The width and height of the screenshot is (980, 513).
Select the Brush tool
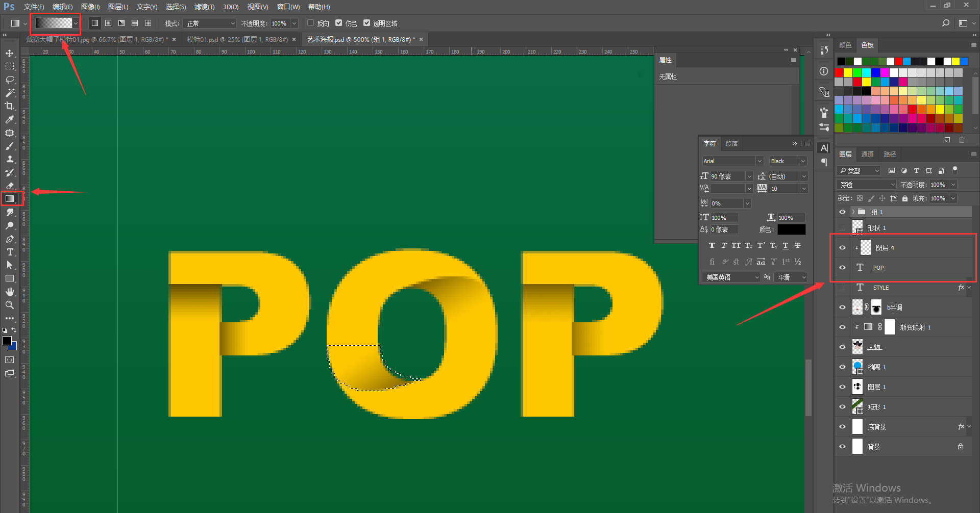pyautogui.click(x=10, y=146)
